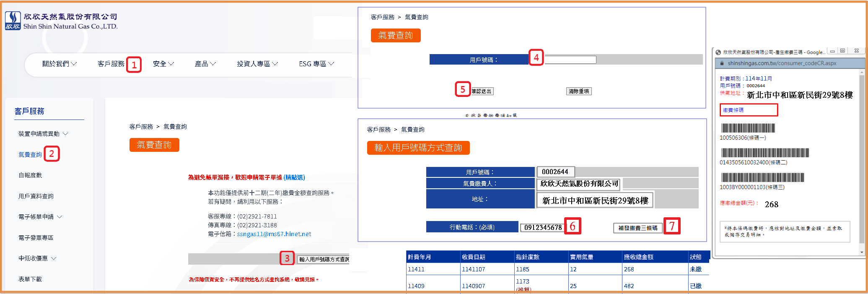The width and height of the screenshot is (868, 294).
Task: Click the empty 用戶號碼 input field
Action: 570,60
